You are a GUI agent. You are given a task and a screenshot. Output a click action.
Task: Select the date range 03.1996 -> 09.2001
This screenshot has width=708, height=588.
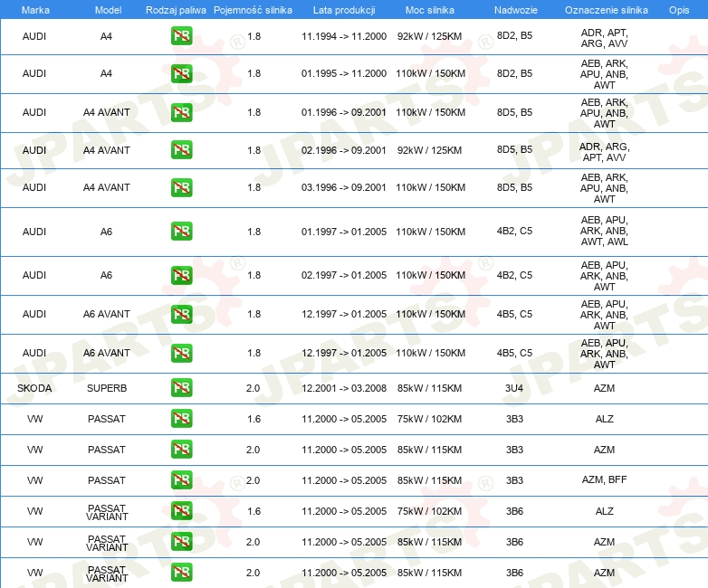(x=344, y=187)
